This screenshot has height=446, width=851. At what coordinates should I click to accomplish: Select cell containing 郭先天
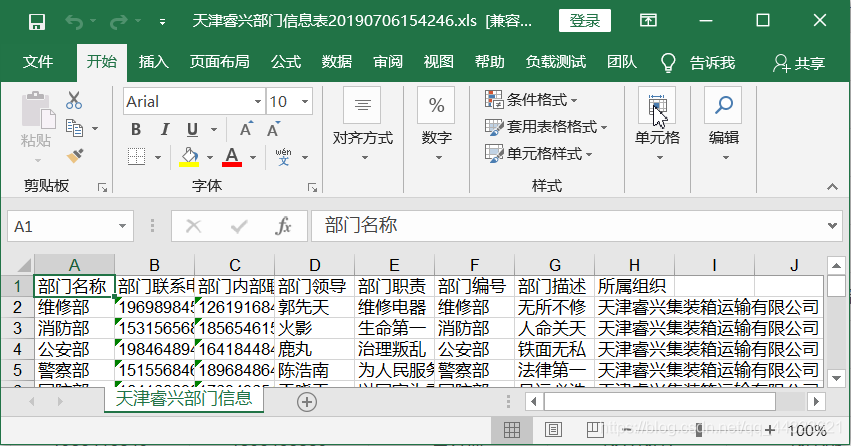pos(314,308)
